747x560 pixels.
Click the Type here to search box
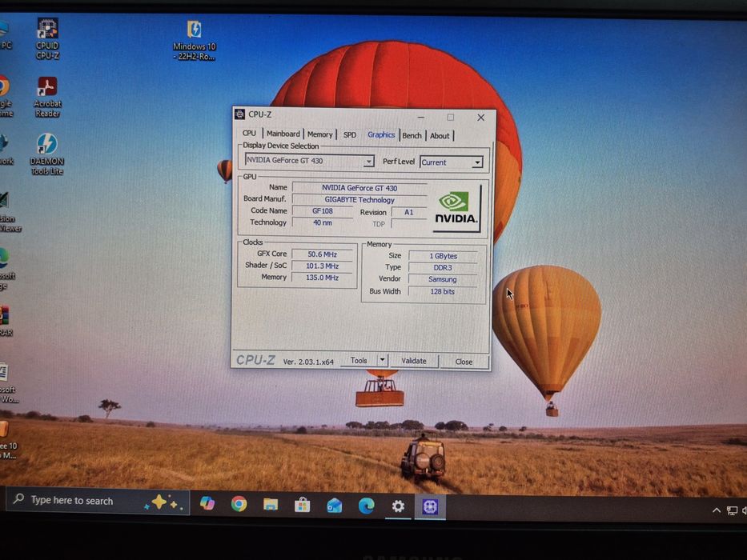98,501
